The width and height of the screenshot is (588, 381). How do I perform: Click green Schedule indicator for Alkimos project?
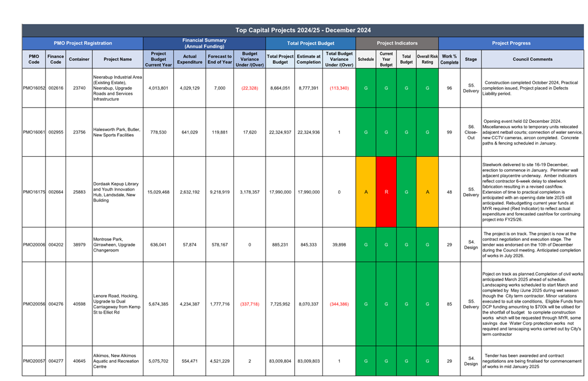click(366, 361)
